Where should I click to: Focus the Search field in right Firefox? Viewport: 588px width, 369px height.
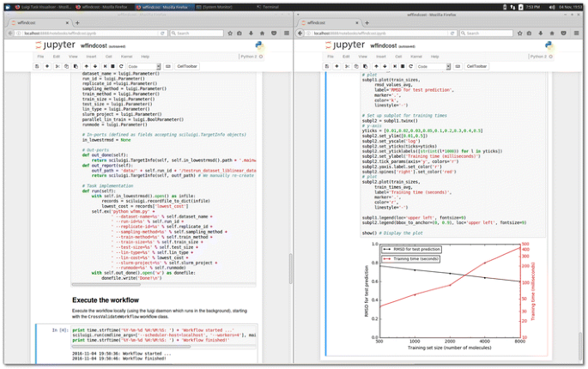point(488,33)
